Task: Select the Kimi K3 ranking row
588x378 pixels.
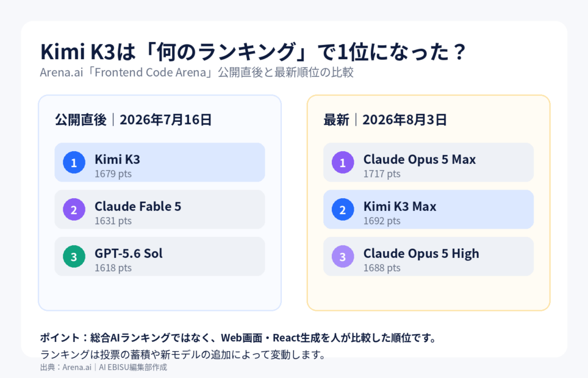Action: click(160, 163)
